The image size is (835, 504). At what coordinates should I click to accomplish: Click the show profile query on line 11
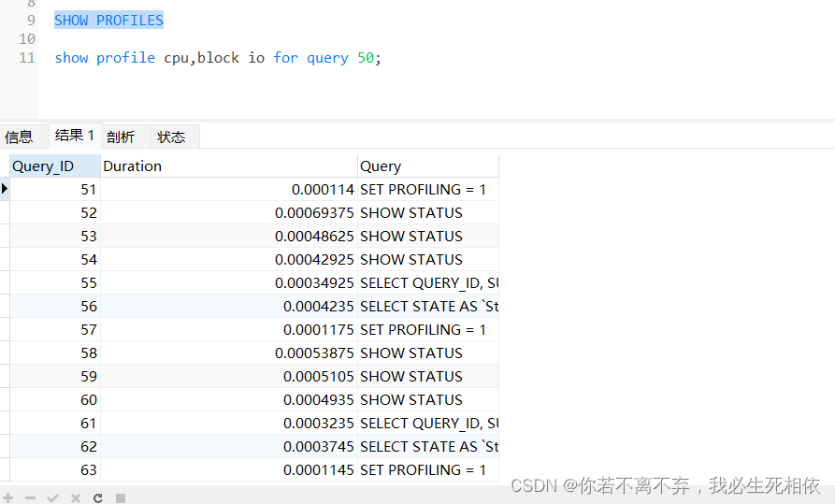[218, 58]
